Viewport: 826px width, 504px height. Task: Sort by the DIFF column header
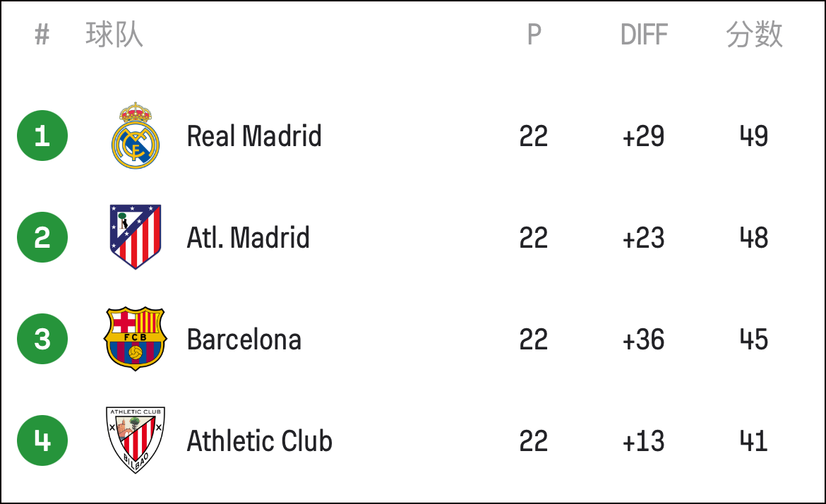[x=644, y=35]
